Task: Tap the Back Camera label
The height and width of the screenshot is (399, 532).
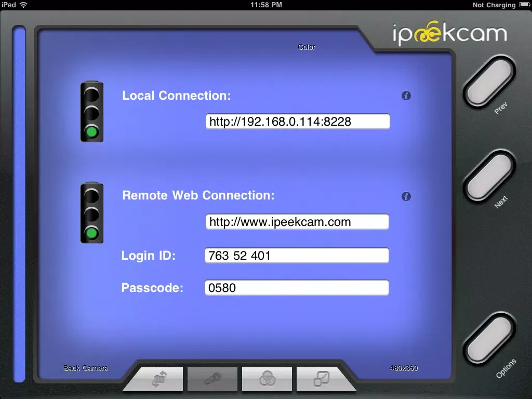Action: point(86,368)
